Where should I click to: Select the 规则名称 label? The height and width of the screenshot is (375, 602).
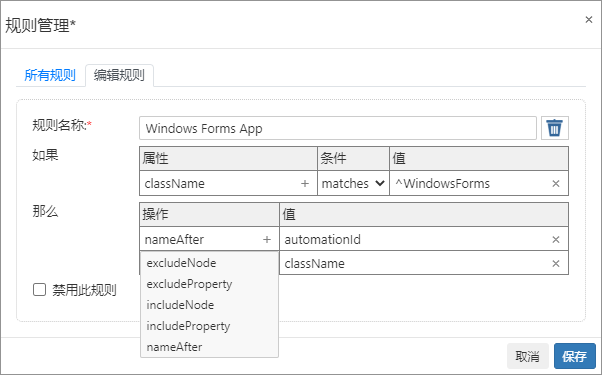coord(62,125)
